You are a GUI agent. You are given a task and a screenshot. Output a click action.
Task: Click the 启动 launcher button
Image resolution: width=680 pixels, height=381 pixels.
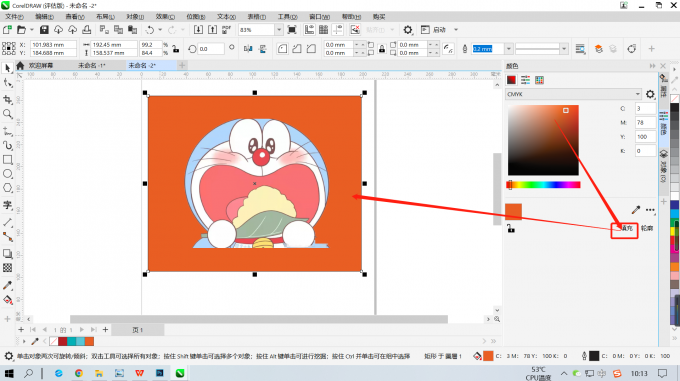point(434,29)
